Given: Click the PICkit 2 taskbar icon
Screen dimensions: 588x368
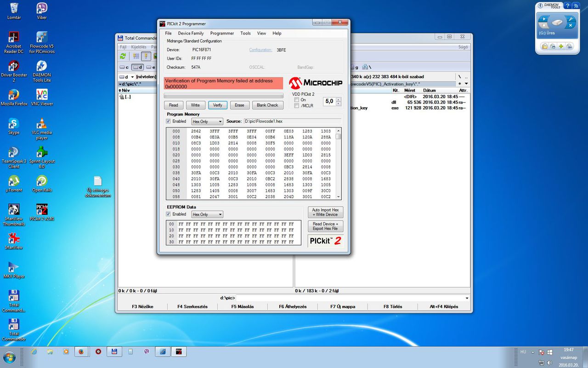Looking at the screenshot, I should pyautogui.click(x=179, y=352).
